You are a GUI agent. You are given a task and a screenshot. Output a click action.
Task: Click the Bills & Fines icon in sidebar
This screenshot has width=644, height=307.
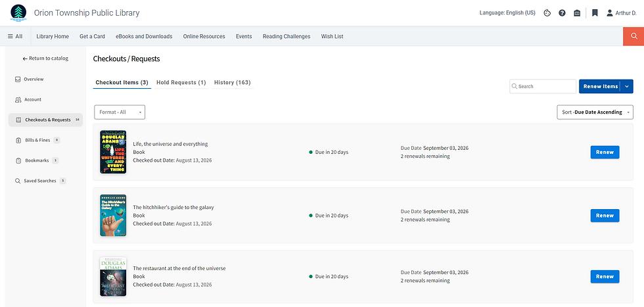(x=18, y=140)
